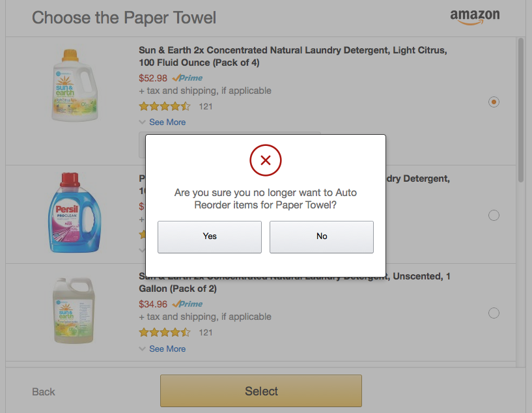Click the Persil ProClean bottle image
The width and height of the screenshot is (532, 413).
pyautogui.click(x=75, y=213)
